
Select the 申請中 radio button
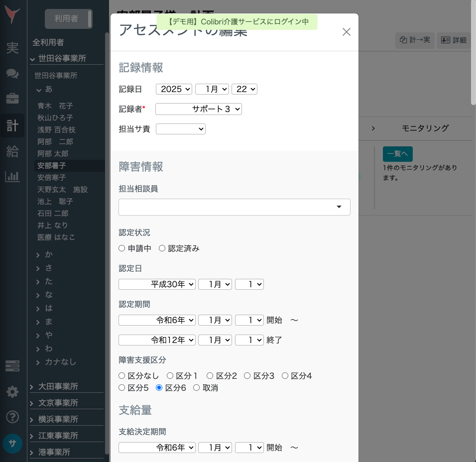[x=121, y=248]
